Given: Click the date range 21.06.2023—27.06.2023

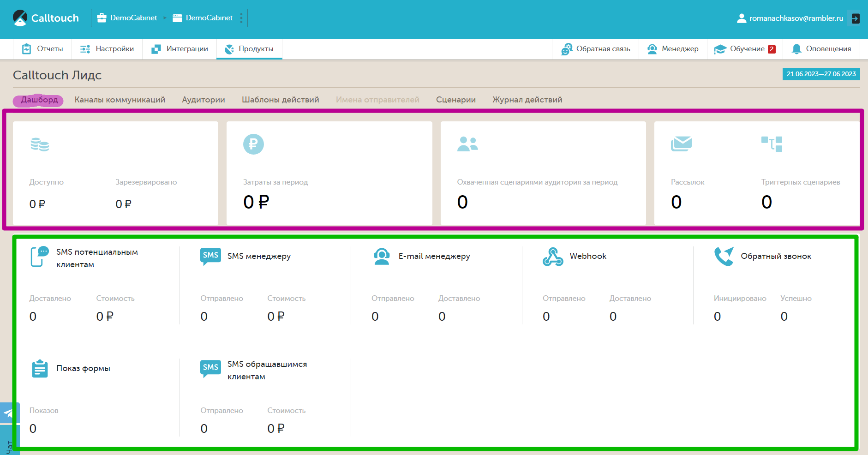Looking at the screenshot, I should click(821, 74).
